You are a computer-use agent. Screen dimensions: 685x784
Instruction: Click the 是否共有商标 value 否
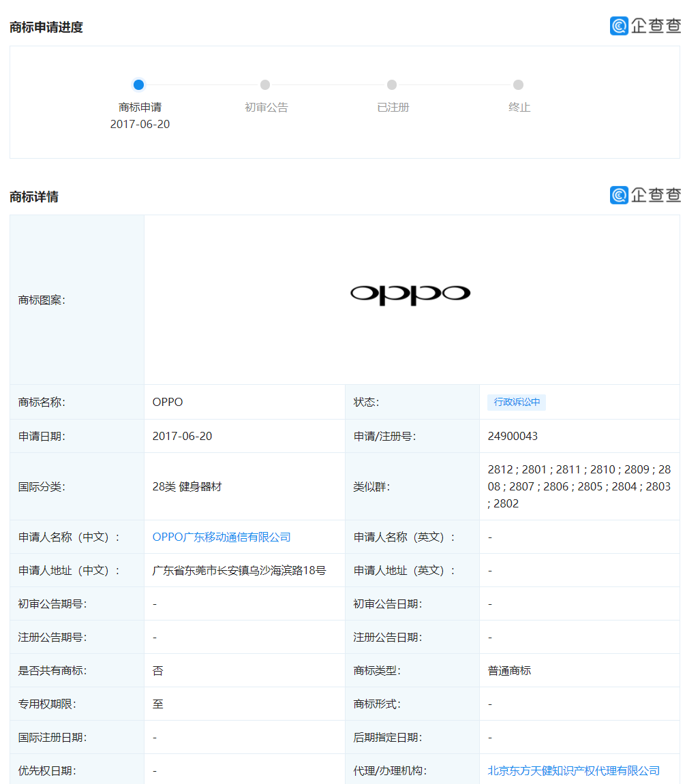pos(158,670)
